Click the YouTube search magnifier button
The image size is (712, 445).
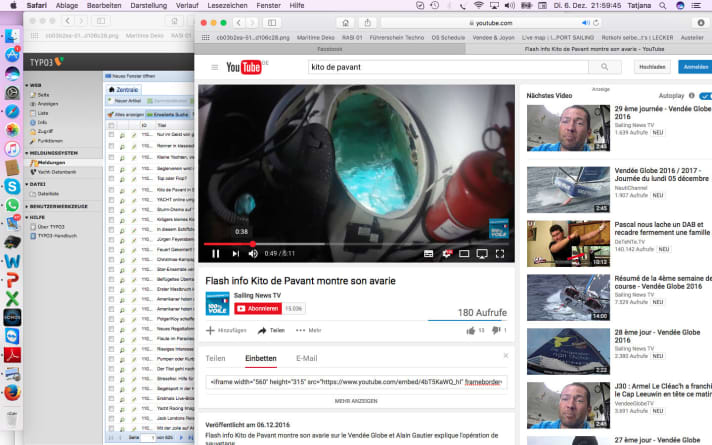(604, 67)
